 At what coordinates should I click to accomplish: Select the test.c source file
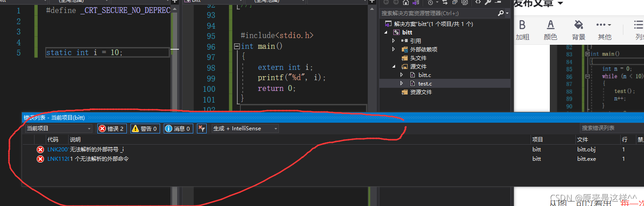pyautogui.click(x=425, y=83)
